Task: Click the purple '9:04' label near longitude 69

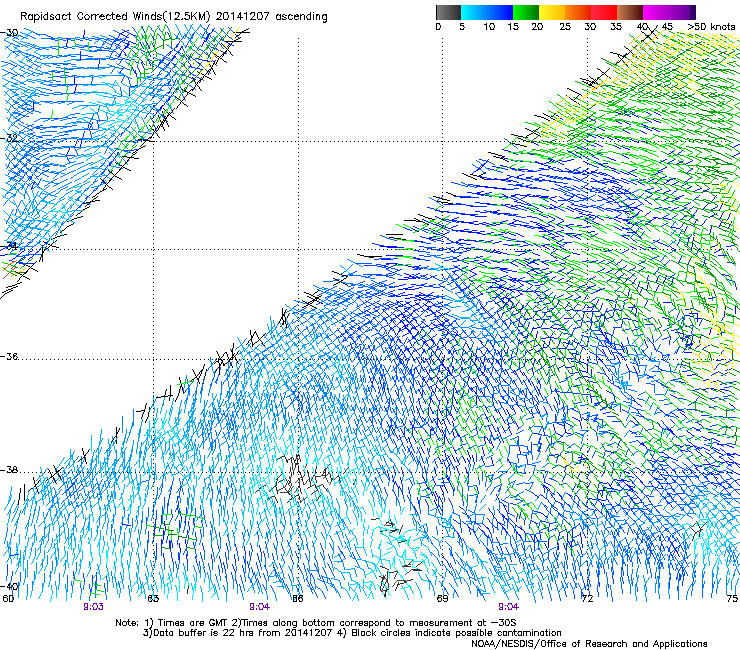Action: click(x=508, y=607)
